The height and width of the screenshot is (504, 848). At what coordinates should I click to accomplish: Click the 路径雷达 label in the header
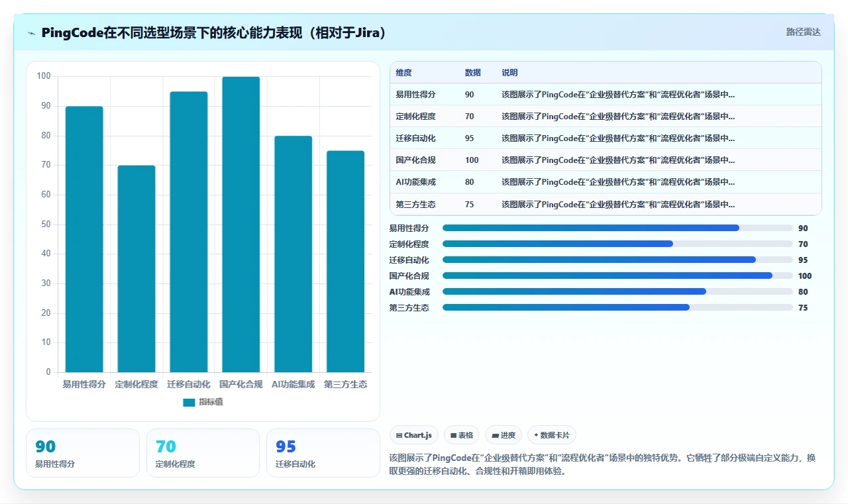click(803, 32)
